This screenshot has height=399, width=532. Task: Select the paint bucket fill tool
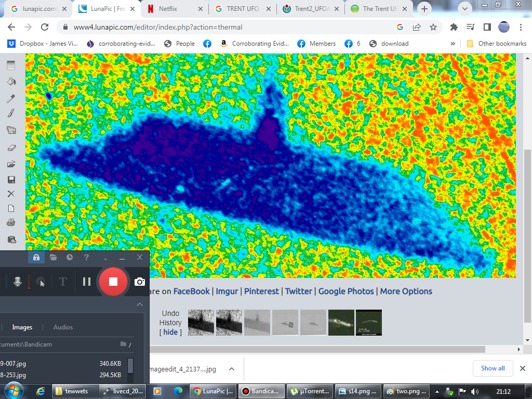tap(11, 82)
